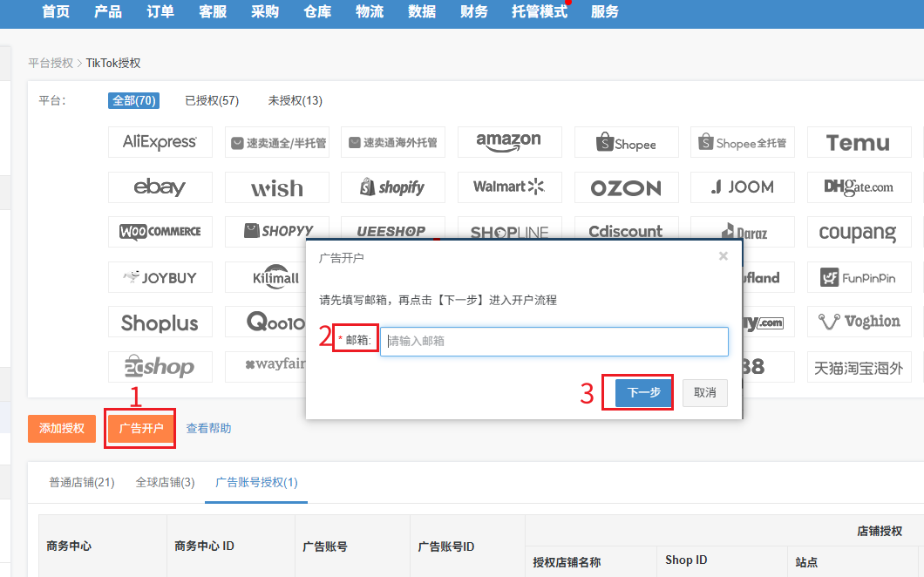Click the 商务中心 ID column header
The image size is (924, 577).
205,546
